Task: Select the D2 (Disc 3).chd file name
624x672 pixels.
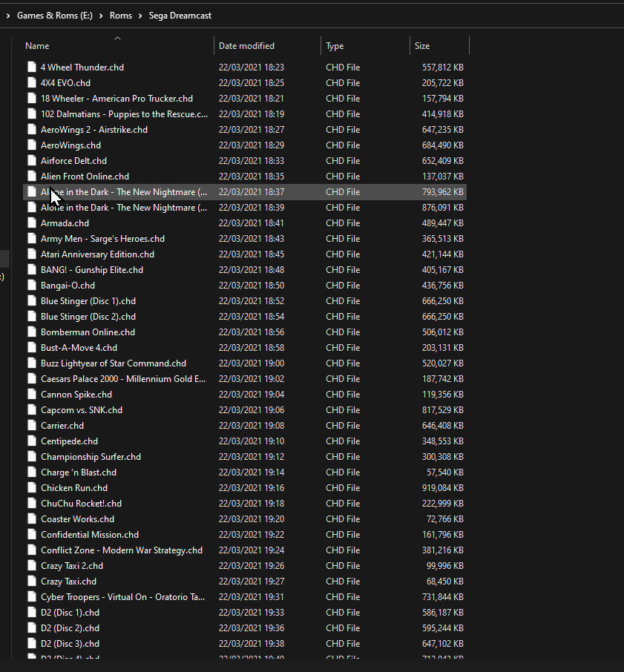Action: [x=70, y=644]
